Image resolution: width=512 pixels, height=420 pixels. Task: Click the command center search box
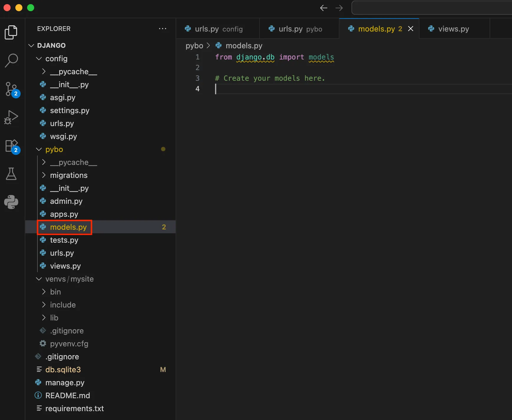click(431, 8)
